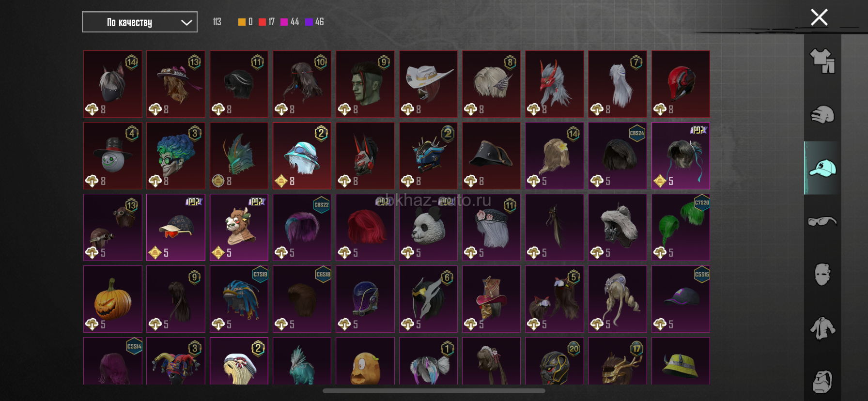The image size is (868, 401).
Task: Choose the white cowboy hat item
Action: pyautogui.click(x=428, y=84)
